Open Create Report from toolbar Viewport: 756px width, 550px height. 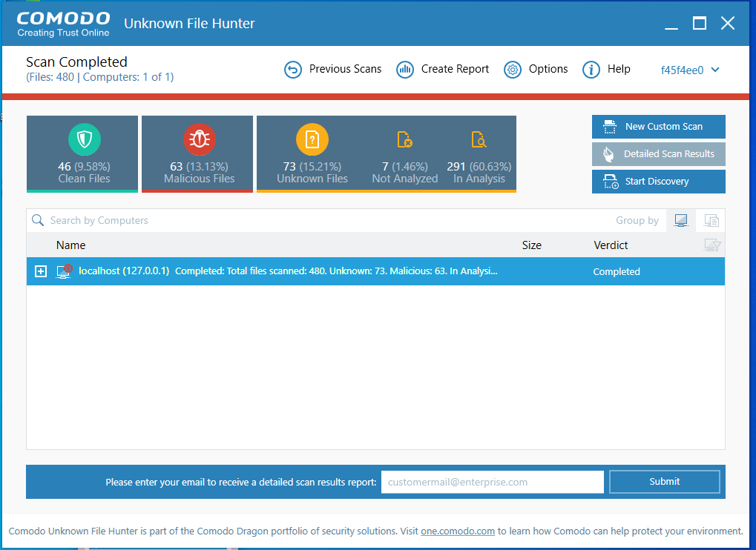(x=455, y=69)
